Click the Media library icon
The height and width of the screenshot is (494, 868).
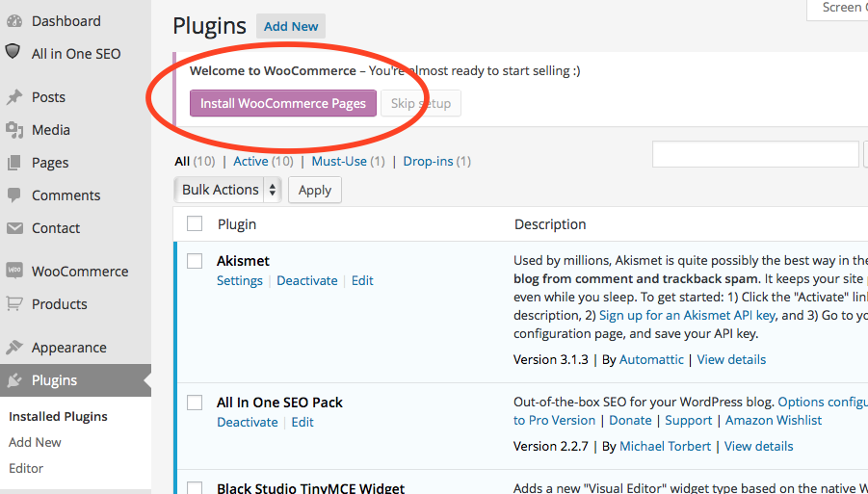(14, 130)
